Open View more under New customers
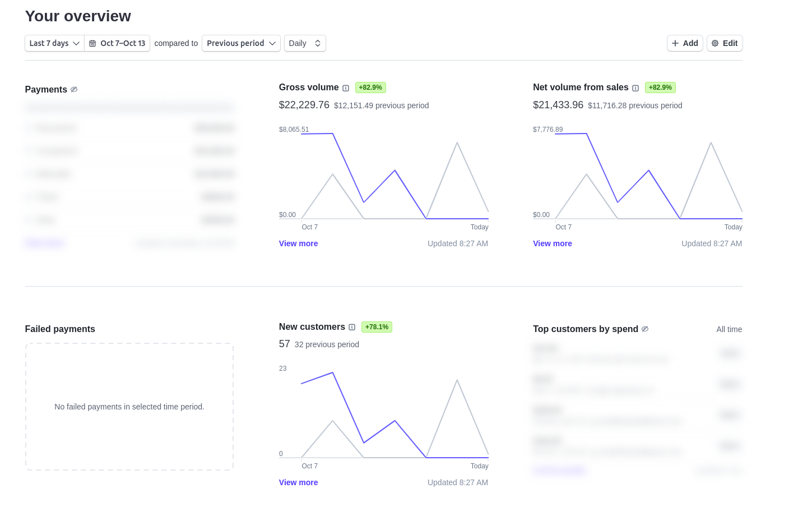 point(298,482)
